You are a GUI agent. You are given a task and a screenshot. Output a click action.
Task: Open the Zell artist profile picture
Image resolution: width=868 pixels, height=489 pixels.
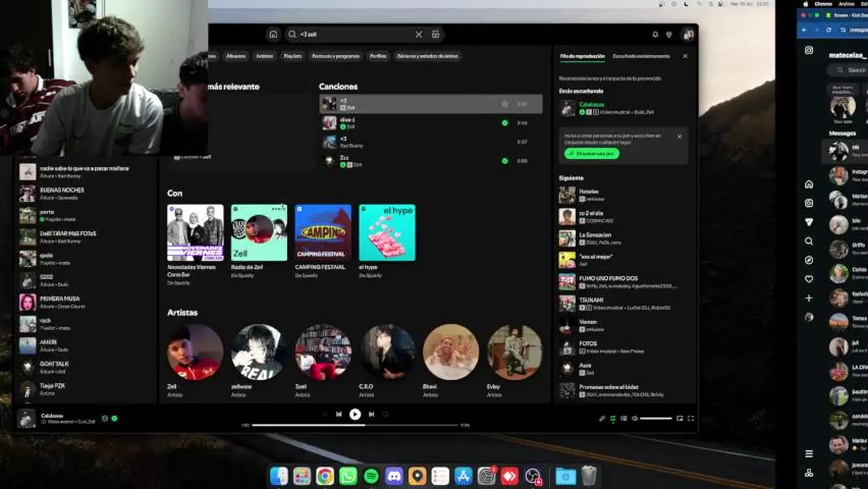point(196,352)
